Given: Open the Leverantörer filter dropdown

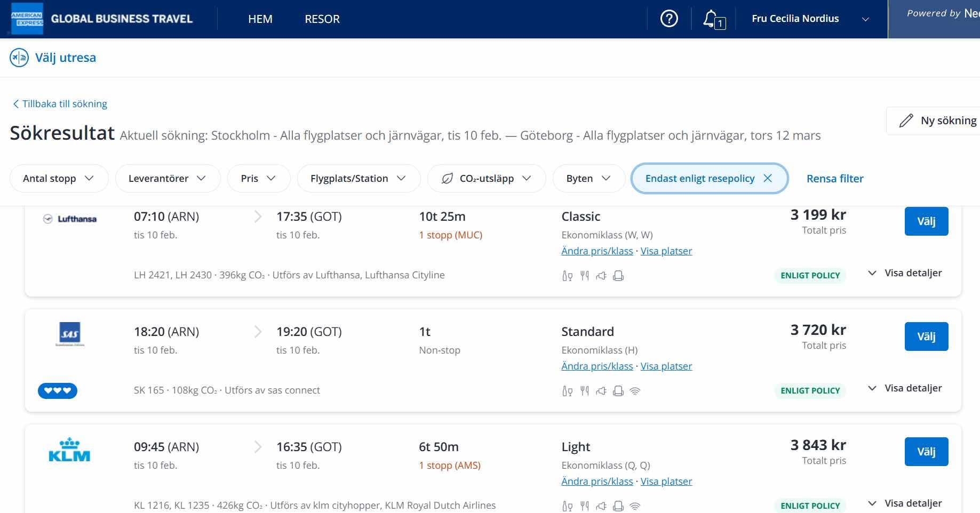Looking at the screenshot, I should [x=168, y=178].
